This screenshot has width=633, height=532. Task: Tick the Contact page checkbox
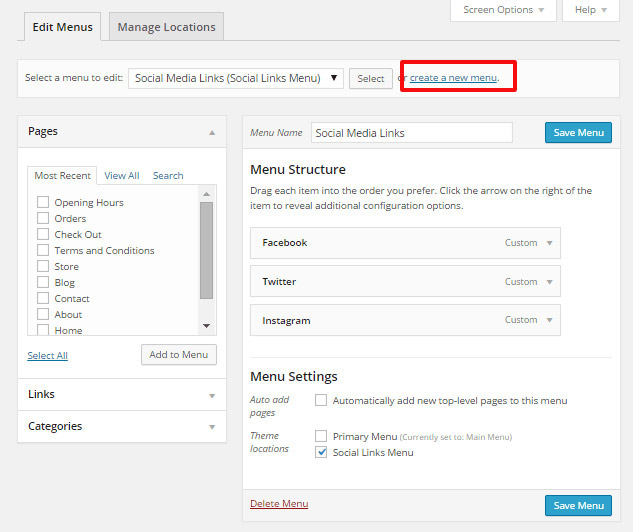click(x=43, y=298)
